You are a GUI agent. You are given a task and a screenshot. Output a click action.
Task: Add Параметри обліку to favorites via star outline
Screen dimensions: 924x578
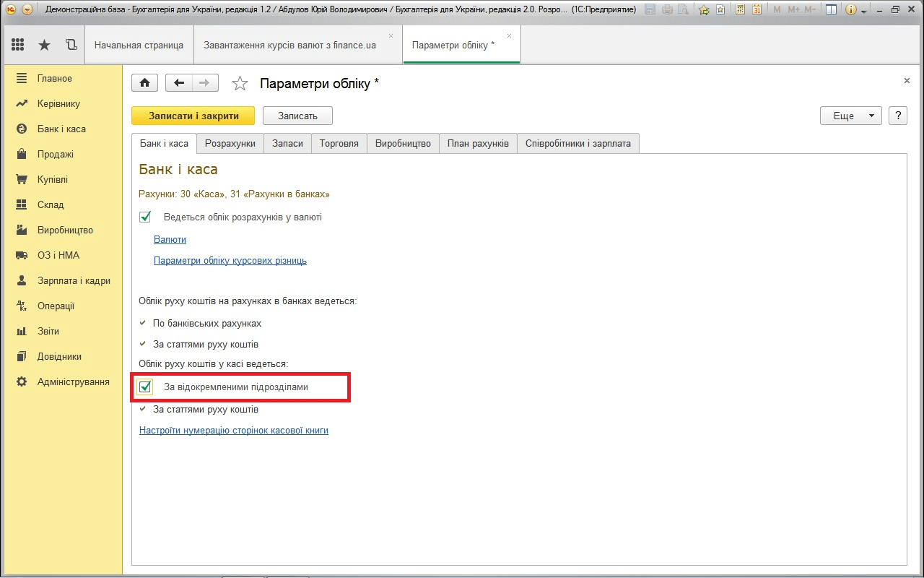(x=240, y=84)
